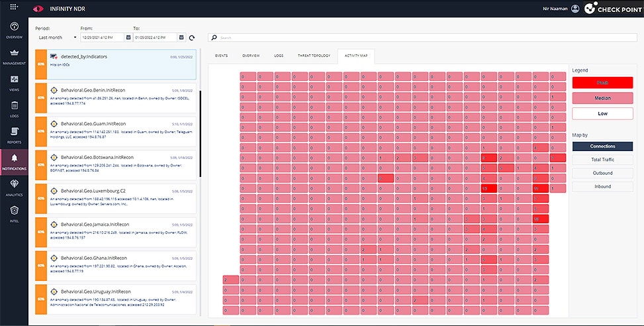Click the Nir Naaman username
Viewport: 644px width, 326px height.
555,9
